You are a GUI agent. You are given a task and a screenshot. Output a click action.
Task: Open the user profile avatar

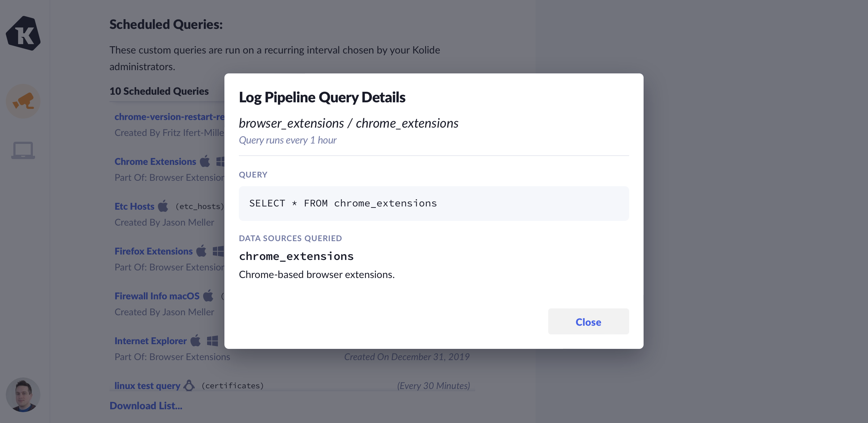[23, 395]
